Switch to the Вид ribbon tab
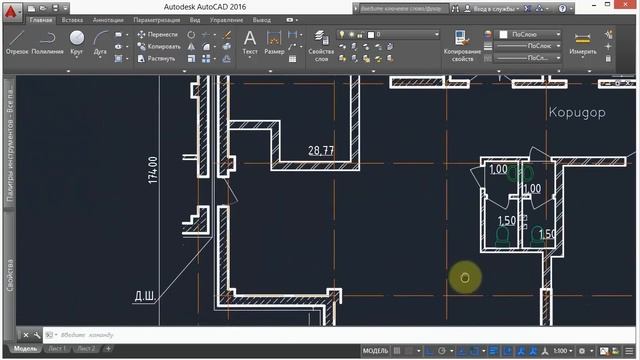The width and height of the screenshot is (640, 360). tap(195, 20)
